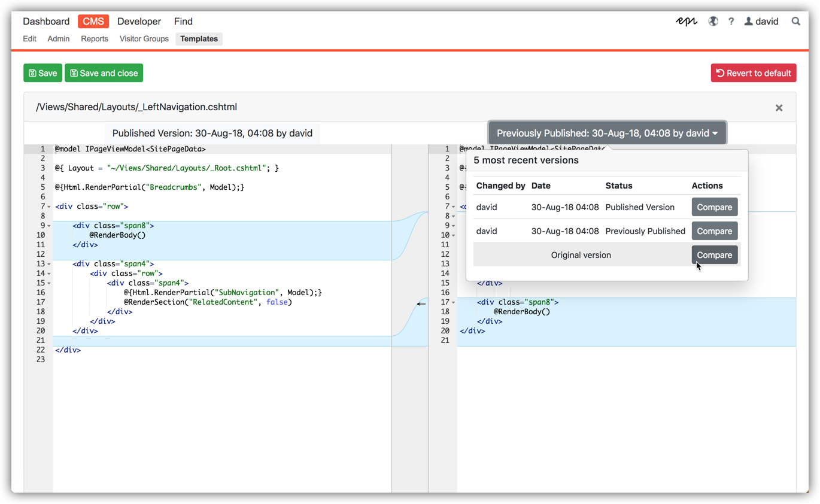The width and height of the screenshot is (820, 504).
Task: Expand Previously Published version dropdown
Action: click(607, 133)
